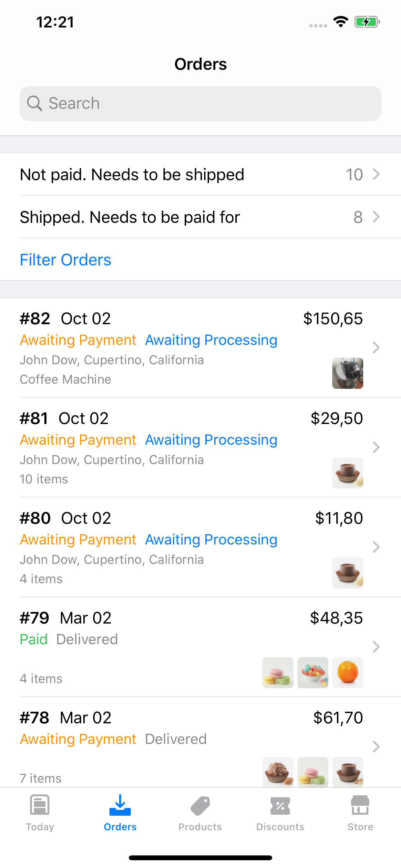Open order #80 details chevron

(376, 547)
